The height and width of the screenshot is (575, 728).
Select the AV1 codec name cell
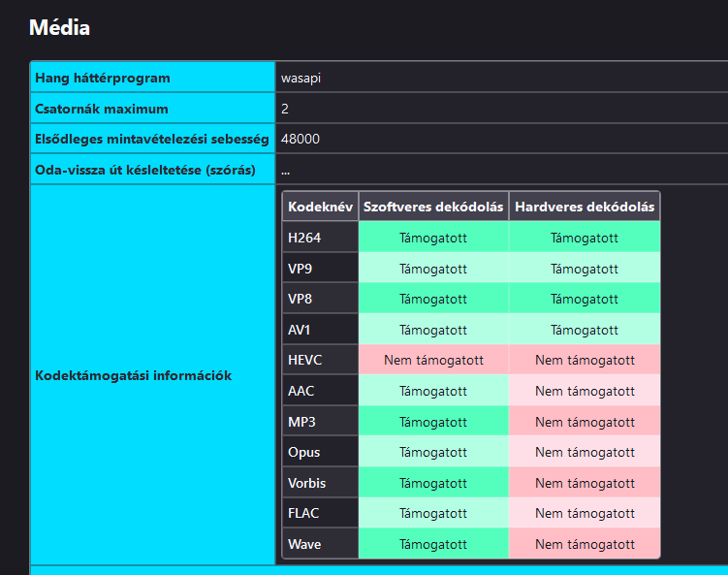320,330
